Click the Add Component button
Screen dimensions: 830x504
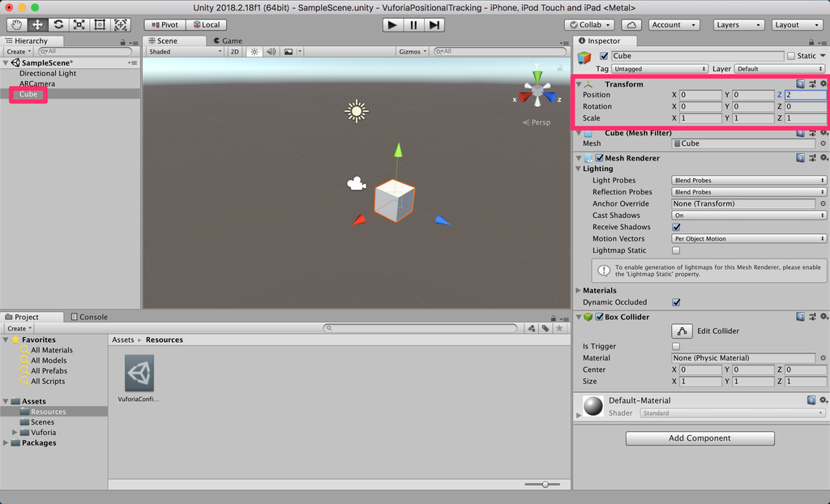(700, 438)
